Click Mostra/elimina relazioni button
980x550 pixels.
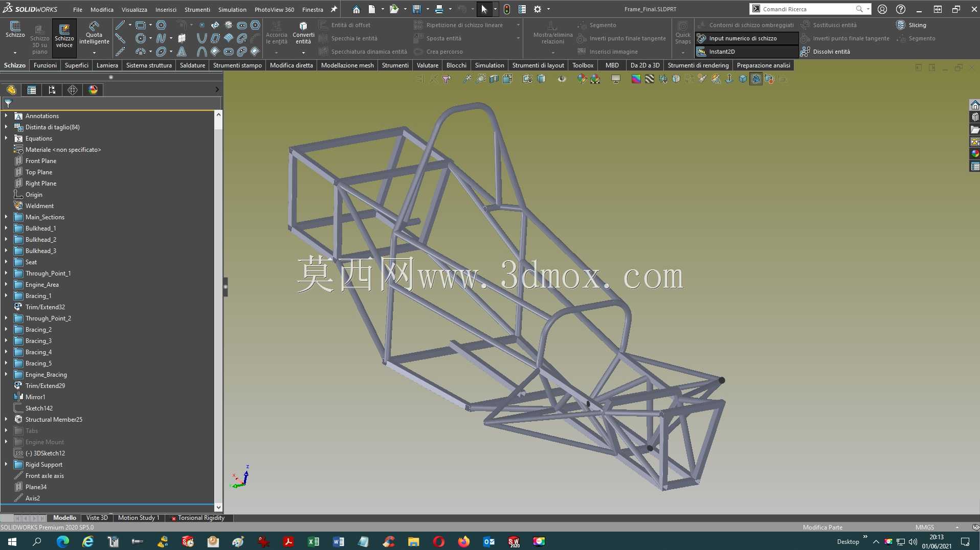click(553, 34)
